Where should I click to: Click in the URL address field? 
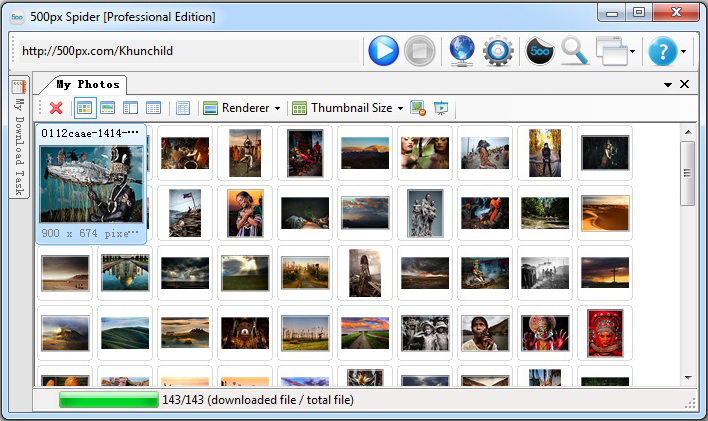point(188,51)
